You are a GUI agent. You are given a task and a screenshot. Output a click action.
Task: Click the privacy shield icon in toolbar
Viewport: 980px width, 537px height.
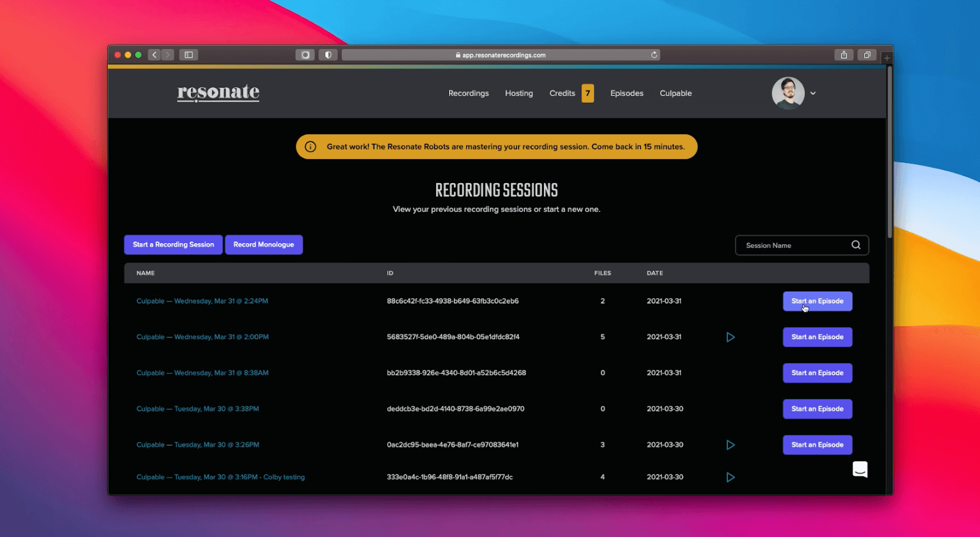tap(328, 54)
